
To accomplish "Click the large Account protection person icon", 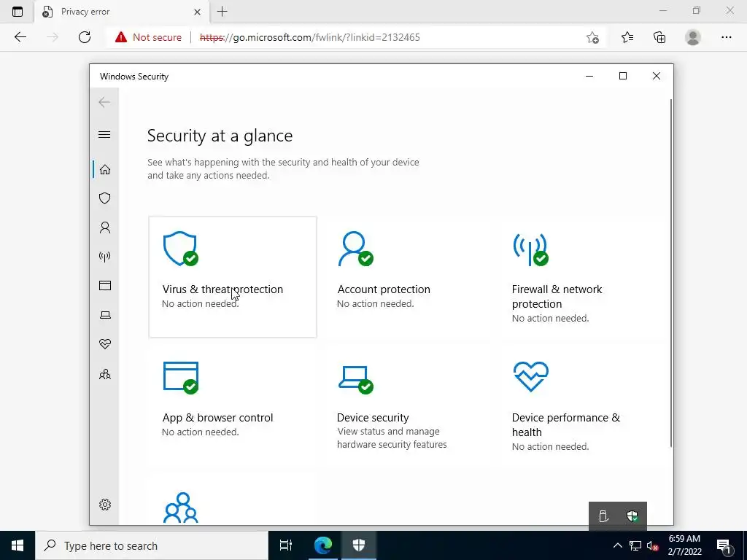I will pos(355,249).
